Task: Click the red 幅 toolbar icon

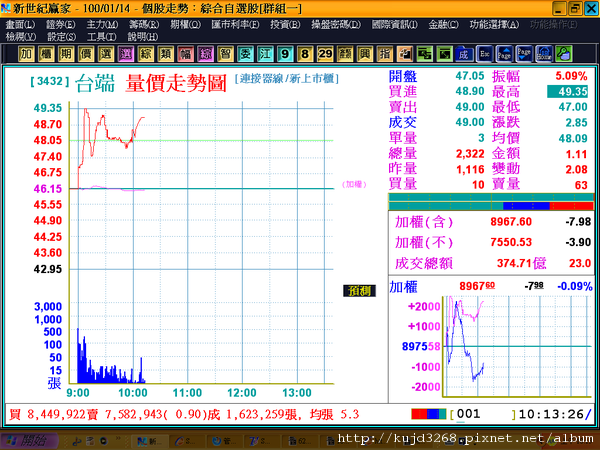Action: click(x=186, y=54)
